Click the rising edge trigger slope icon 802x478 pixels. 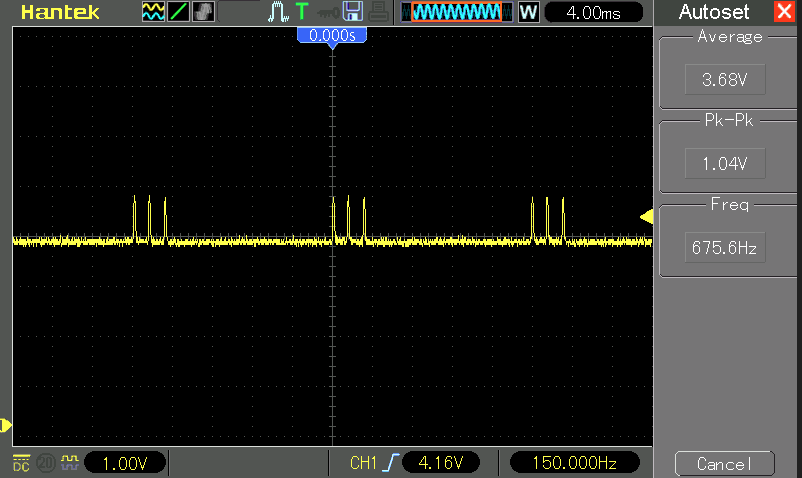coord(392,462)
